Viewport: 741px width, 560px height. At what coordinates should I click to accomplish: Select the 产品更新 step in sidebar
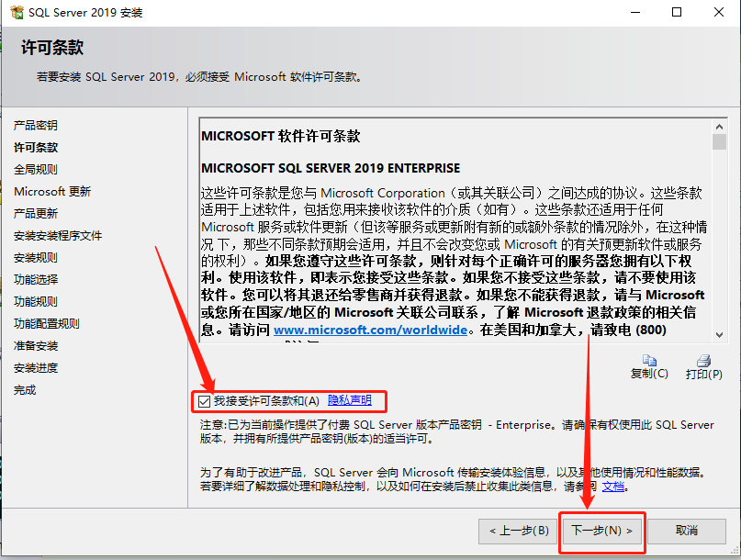[x=36, y=214]
